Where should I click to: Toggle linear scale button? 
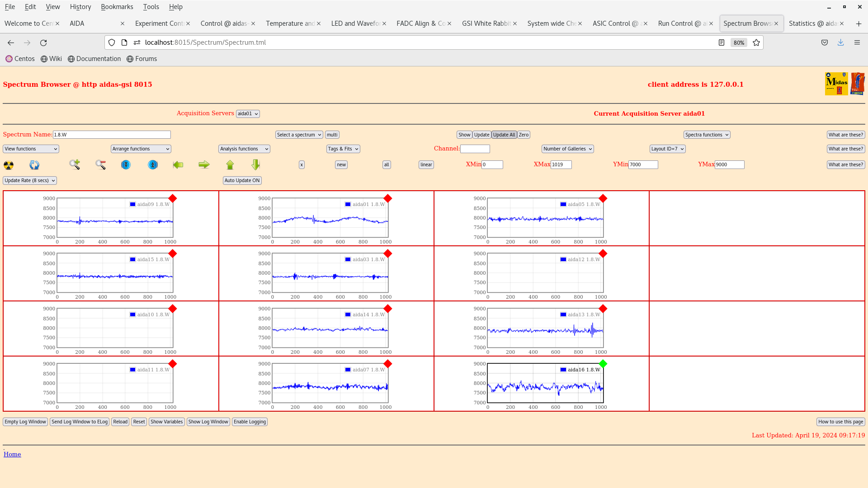pyautogui.click(x=426, y=164)
